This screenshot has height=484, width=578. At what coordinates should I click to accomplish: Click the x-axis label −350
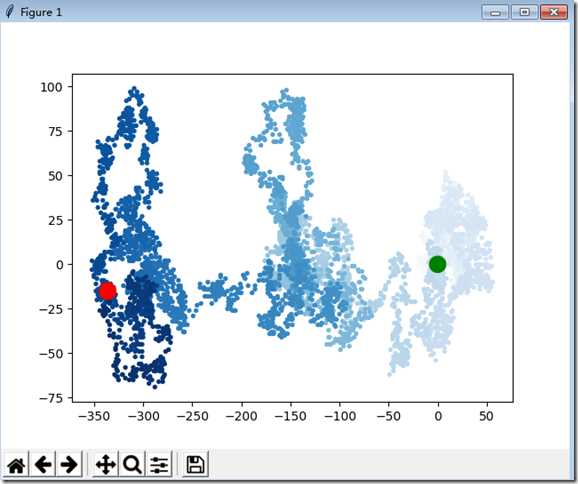[x=94, y=417]
